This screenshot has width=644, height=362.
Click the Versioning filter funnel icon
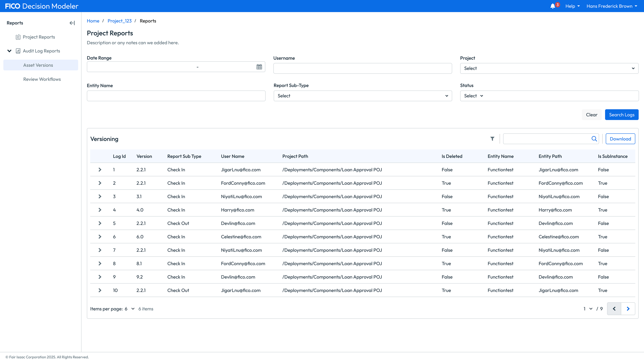492,139
